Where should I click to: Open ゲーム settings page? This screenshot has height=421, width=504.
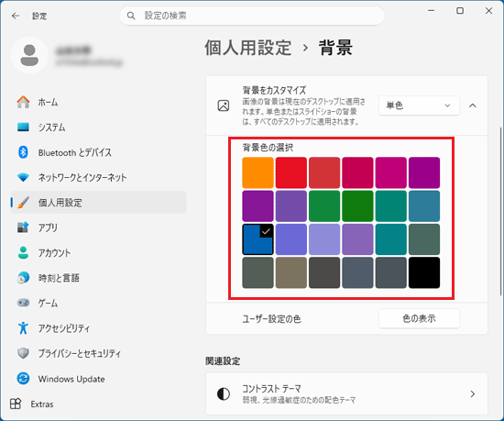pyautogui.click(x=98, y=303)
